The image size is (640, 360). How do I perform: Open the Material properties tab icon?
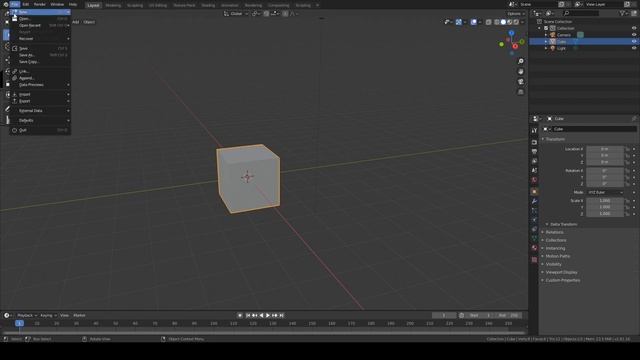534,248
